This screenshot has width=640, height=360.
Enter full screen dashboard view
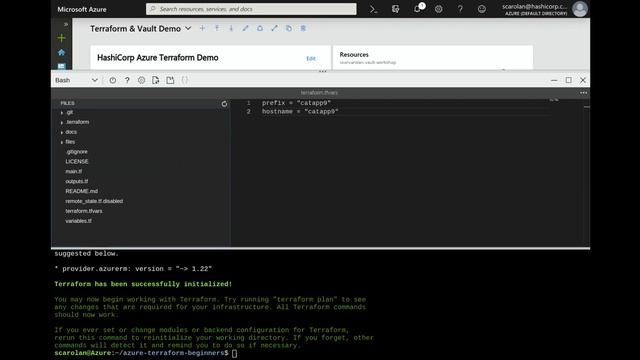point(274,28)
